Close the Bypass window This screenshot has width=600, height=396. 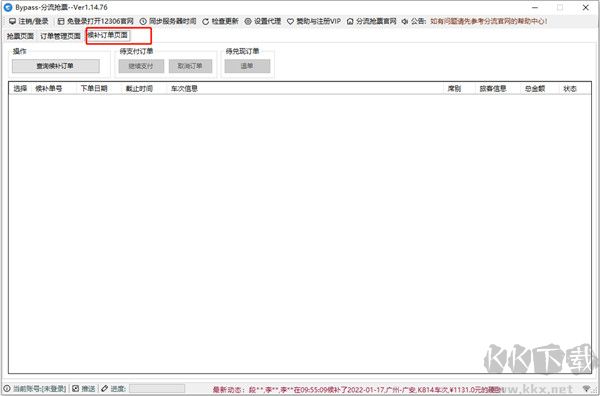coord(585,7)
